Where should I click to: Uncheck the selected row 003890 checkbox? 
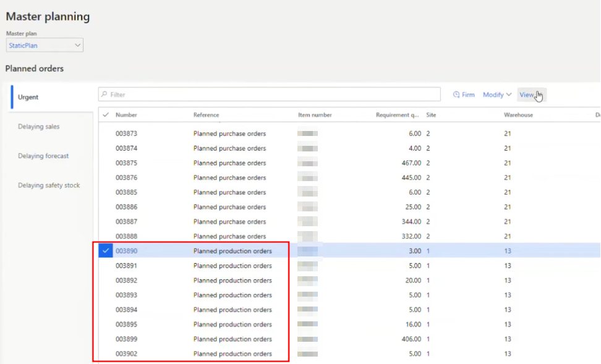tap(106, 250)
